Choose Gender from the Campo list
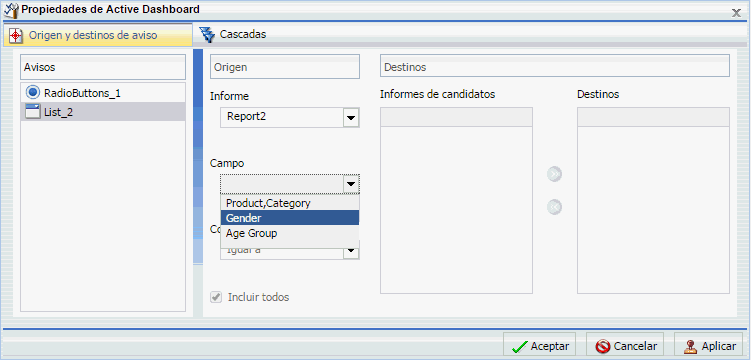Viewport: 751px width, 360px height. pyautogui.click(x=290, y=218)
